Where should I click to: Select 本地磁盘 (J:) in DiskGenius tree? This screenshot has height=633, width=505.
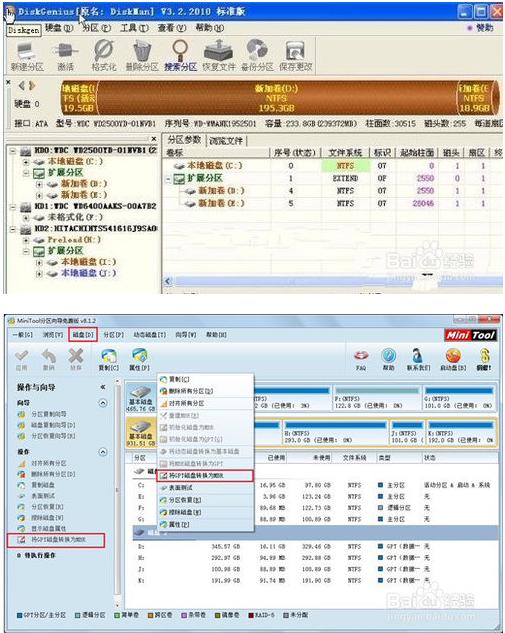click(88, 273)
